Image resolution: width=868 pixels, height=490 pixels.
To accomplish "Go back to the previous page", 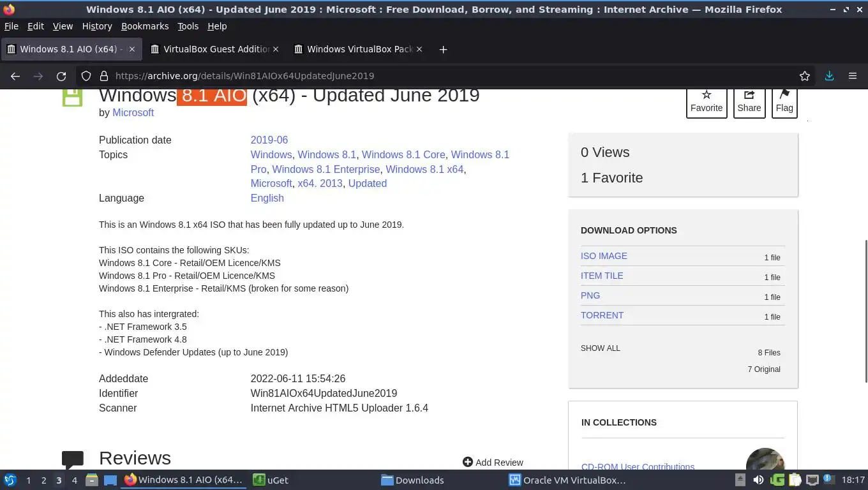I will click(x=15, y=76).
